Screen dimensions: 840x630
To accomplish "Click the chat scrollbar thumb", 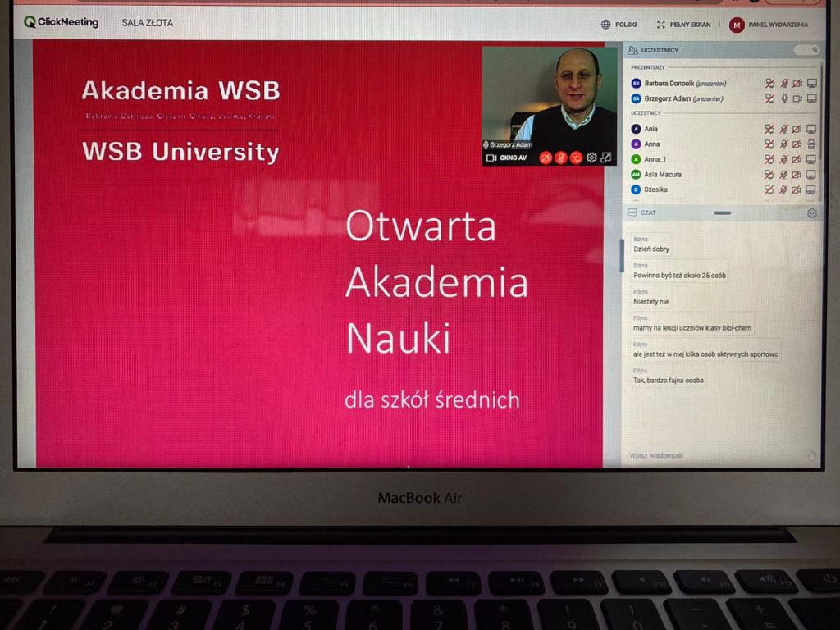I will (x=622, y=256).
